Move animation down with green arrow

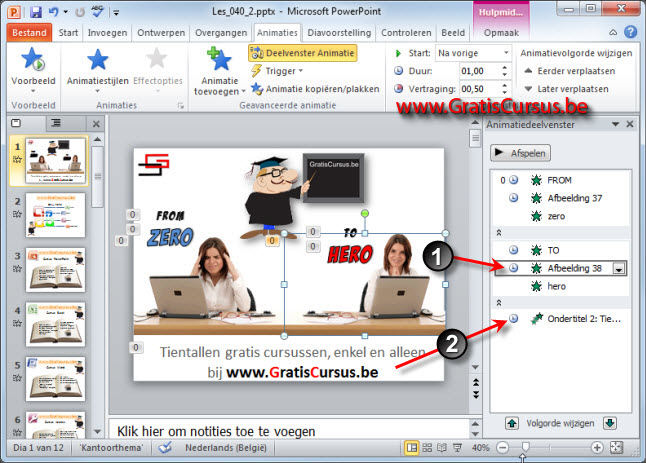click(x=610, y=423)
